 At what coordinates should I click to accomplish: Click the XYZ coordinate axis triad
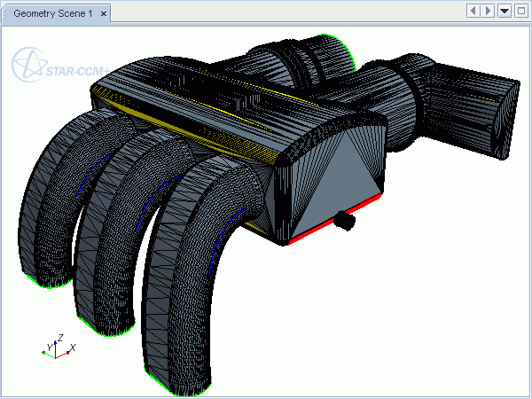[58, 348]
